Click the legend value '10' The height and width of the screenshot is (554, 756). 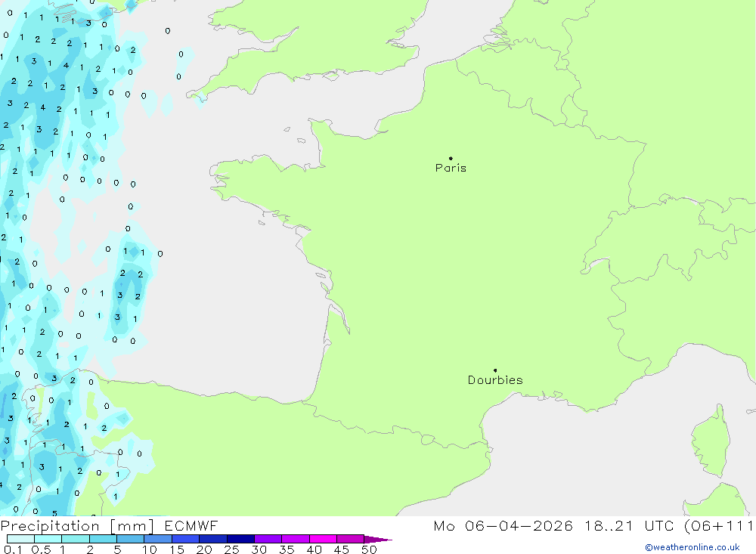(x=150, y=549)
